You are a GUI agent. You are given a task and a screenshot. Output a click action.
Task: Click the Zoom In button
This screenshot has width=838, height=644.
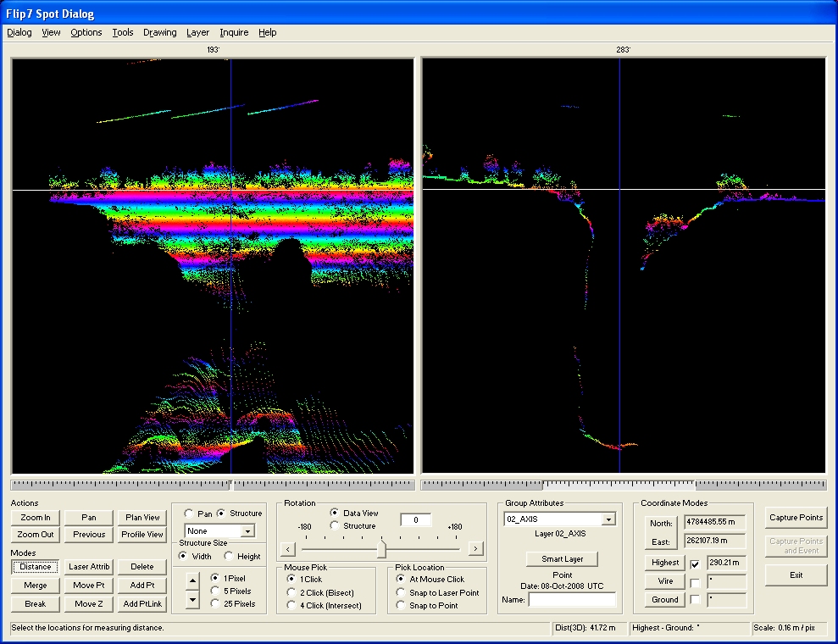tap(36, 518)
